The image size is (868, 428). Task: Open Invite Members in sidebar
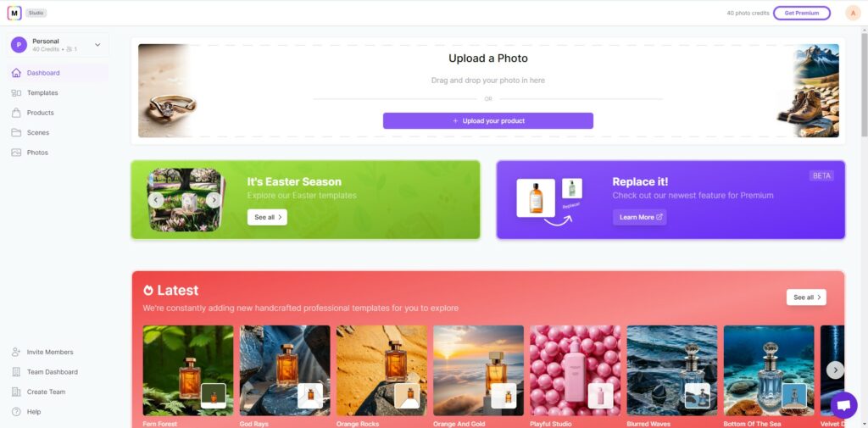[x=42, y=352]
